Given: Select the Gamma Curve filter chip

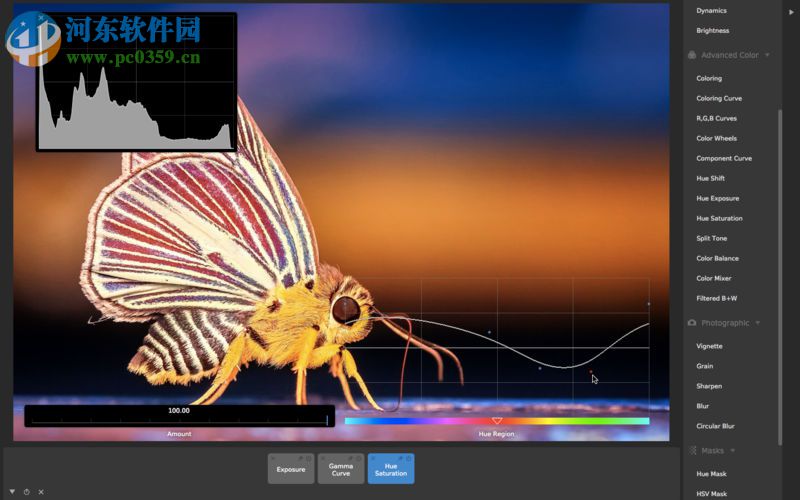Looking at the screenshot, I should click(341, 468).
